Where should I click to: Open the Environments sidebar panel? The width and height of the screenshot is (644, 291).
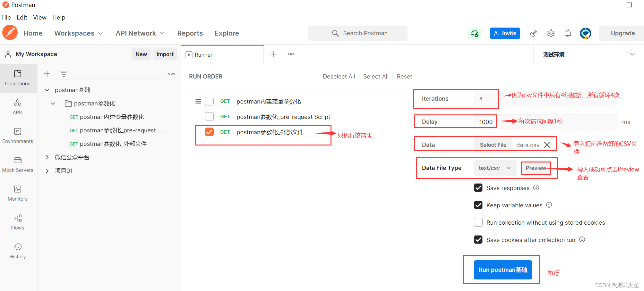[x=18, y=136]
